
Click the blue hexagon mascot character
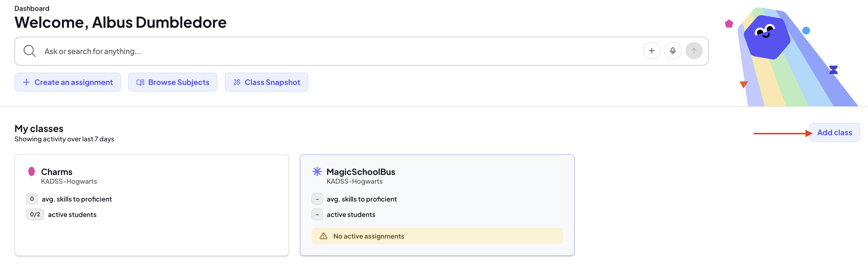tap(767, 37)
